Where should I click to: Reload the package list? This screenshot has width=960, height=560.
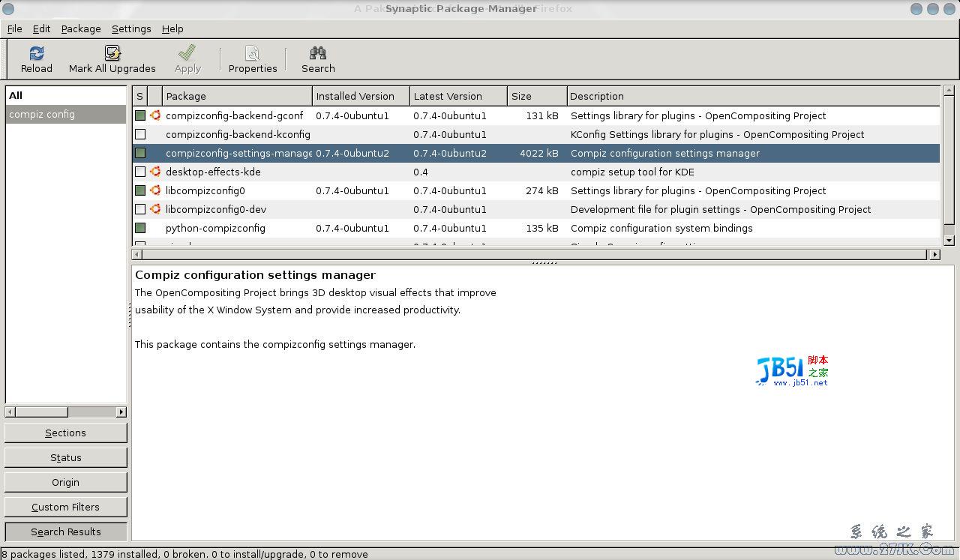36,59
